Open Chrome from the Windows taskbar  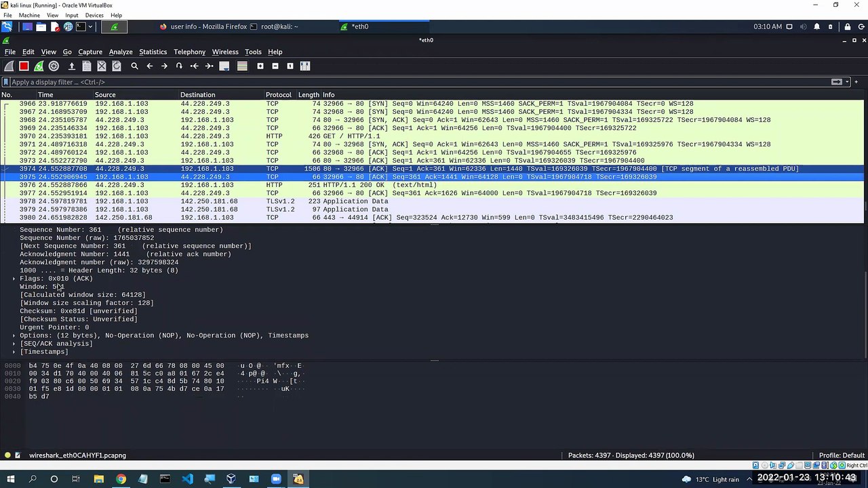point(121,479)
